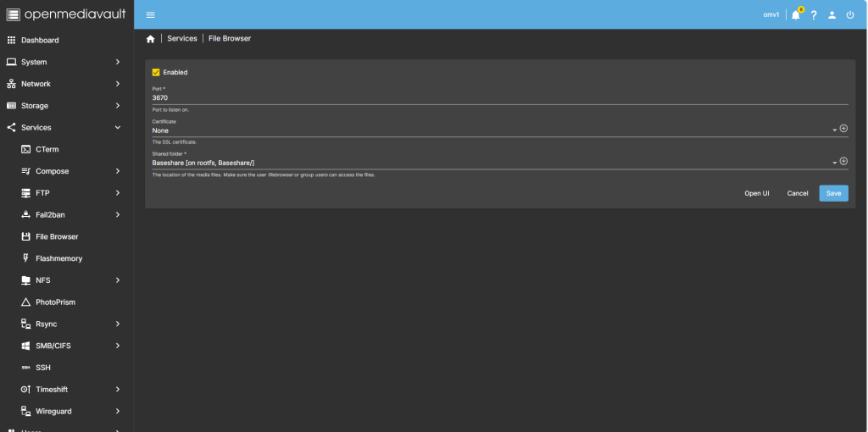This screenshot has height=432, width=868.
Task: Create shared folder with plus icon
Action: pyautogui.click(x=843, y=161)
